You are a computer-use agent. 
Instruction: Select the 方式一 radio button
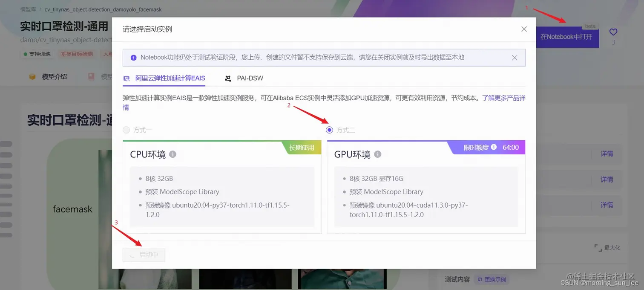[x=125, y=130]
